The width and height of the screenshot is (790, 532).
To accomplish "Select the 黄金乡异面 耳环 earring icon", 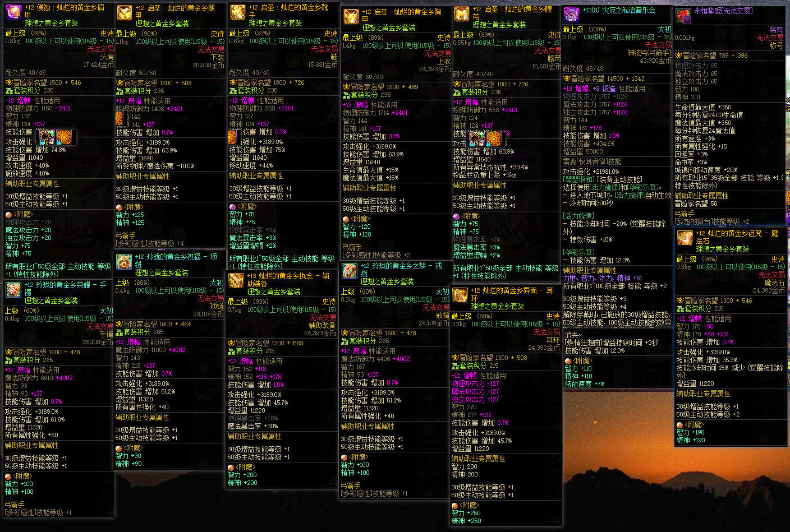I will [x=460, y=295].
